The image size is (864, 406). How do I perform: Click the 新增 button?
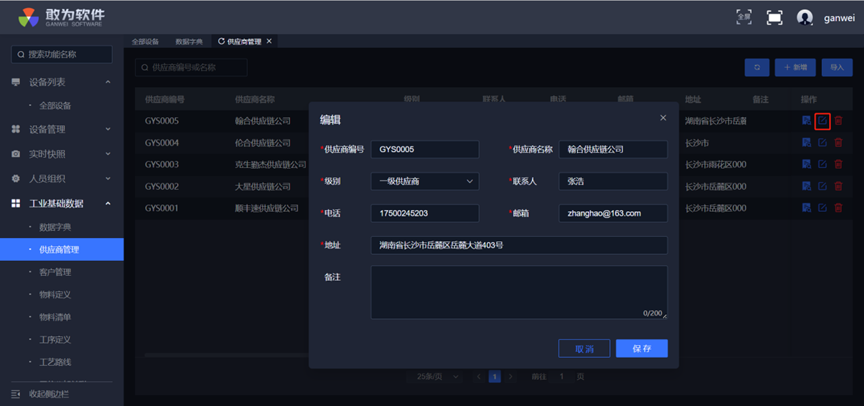click(795, 67)
